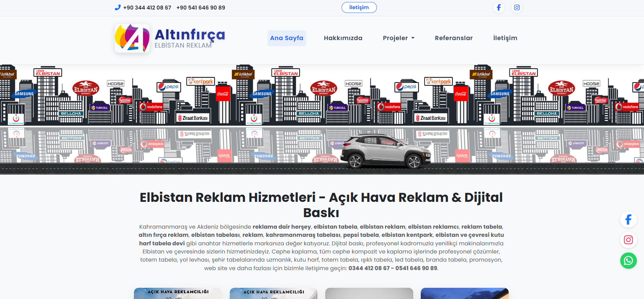This screenshot has height=299, width=644.
Task: Click the text 'reklama dair herşey'
Action: [282, 227]
